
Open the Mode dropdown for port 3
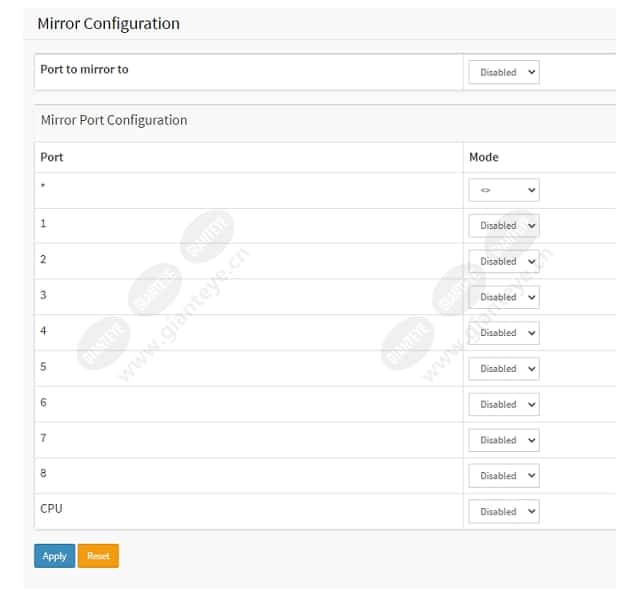pyautogui.click(x=504, y=297)
